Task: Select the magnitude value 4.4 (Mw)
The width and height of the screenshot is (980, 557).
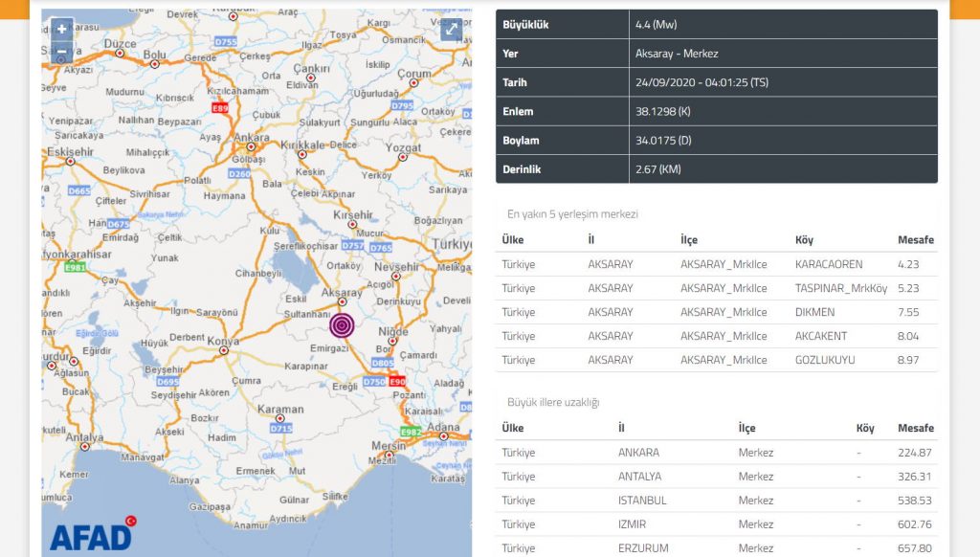Action: [x=656, y=24]
